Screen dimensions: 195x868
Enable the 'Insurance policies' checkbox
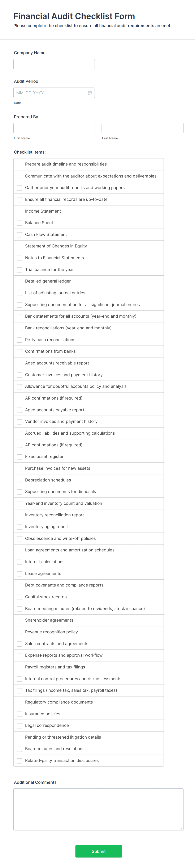point(19,714)
